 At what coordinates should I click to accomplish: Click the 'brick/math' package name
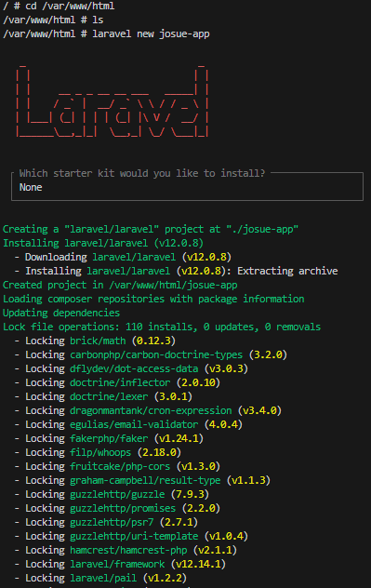click(x=98, y=341)
